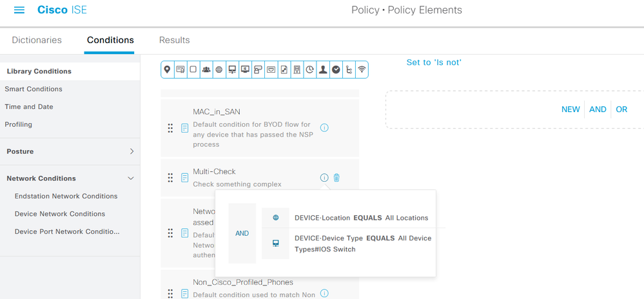Image resolution: width=644 pixels, height=299 pixels.
Task: Click NEW in the editor box
Action: (571, 110)
